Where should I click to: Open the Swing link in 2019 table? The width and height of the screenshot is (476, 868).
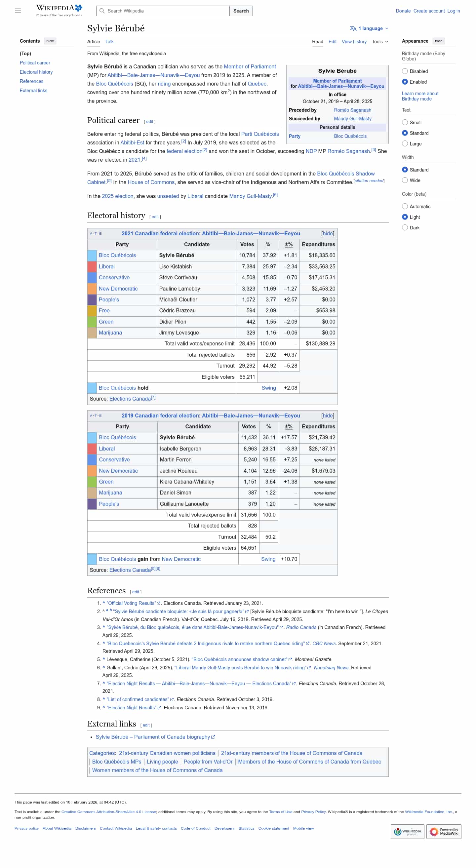268,559
